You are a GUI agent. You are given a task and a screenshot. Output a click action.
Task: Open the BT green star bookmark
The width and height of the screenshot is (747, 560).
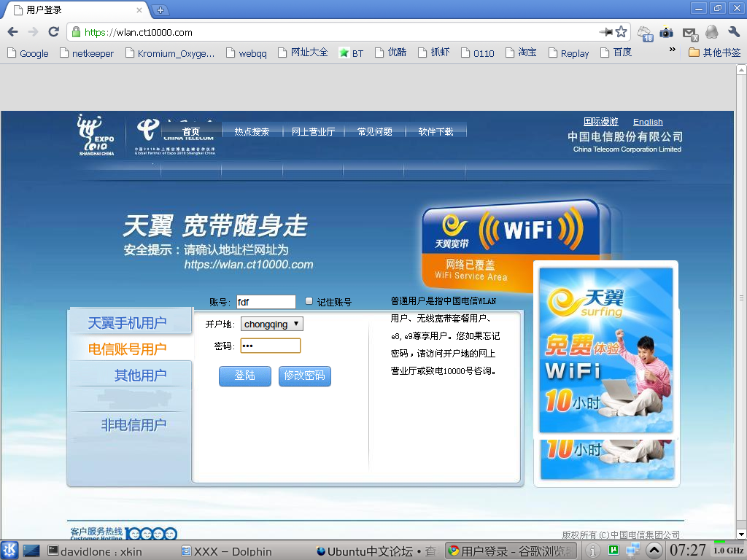click(351, 52)
